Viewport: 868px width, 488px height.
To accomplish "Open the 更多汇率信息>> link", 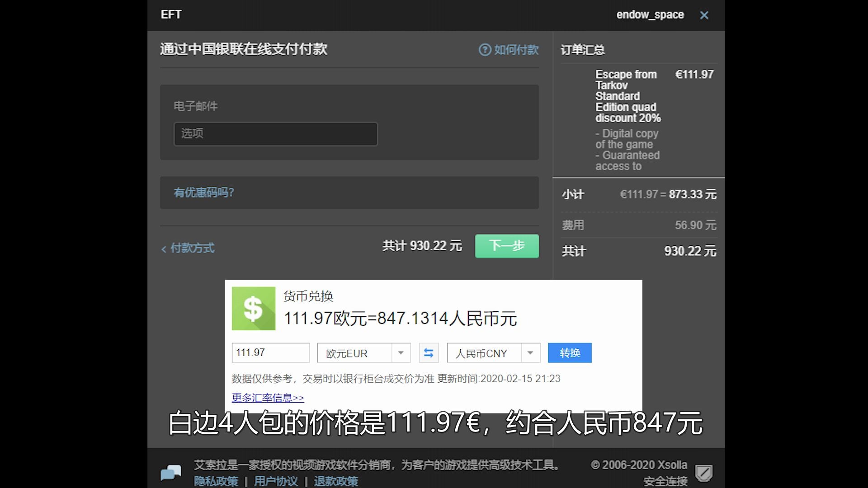I will click(268, 398).
